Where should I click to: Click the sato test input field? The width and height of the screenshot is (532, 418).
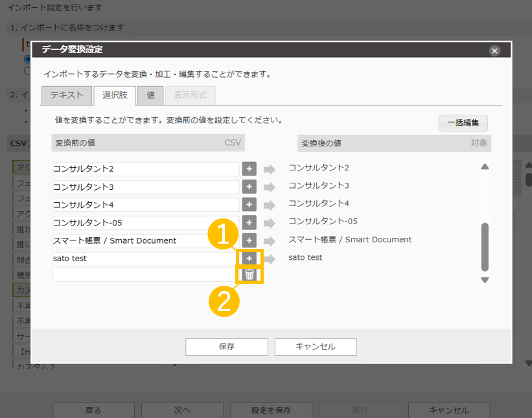[146, 259]
